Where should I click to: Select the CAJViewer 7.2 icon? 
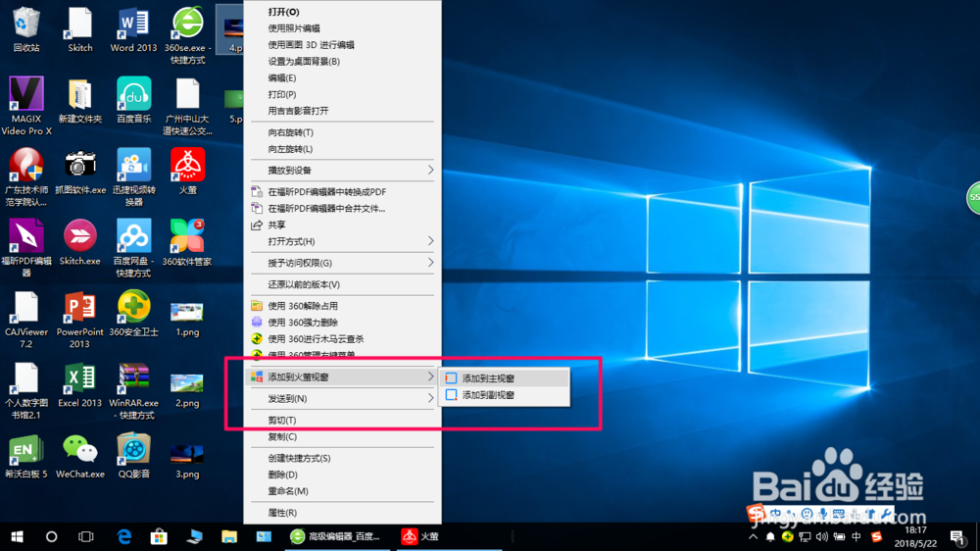(26, 320)
